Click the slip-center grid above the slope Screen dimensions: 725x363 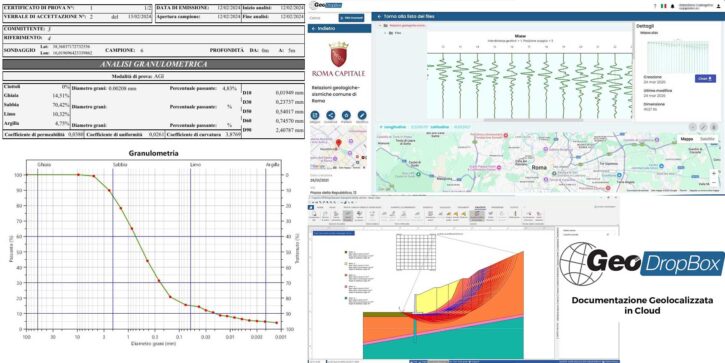point(416,252)
